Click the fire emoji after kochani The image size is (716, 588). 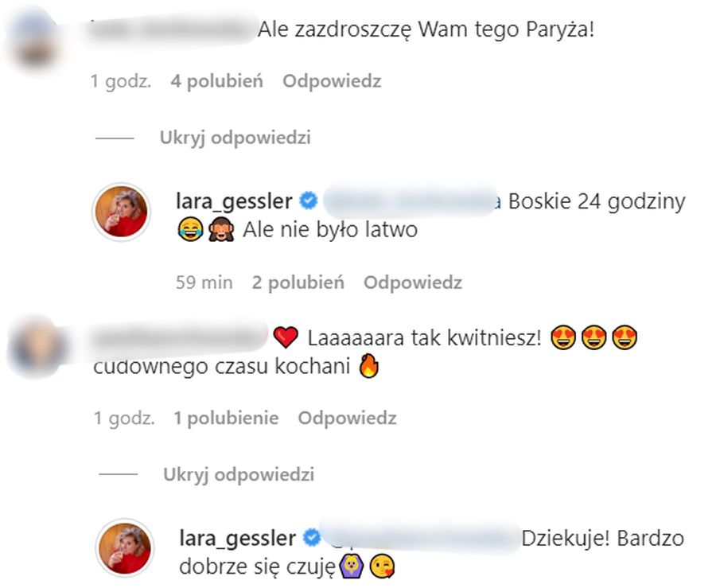coord(369,366)
